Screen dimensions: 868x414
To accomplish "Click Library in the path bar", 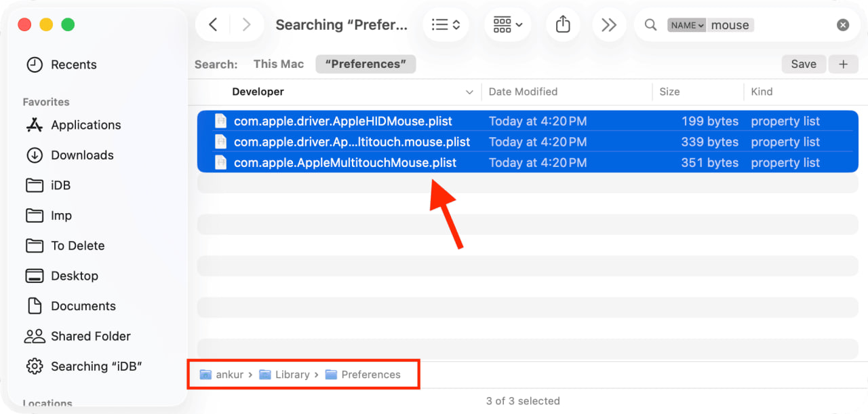I will click(x=292, y=375).
